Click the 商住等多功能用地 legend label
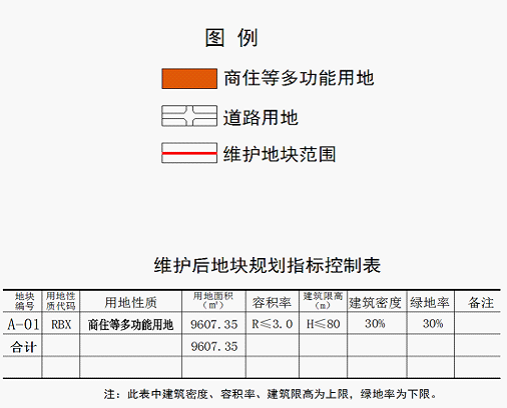The height and width of the screenshot is (408, 507). [299, 78]
